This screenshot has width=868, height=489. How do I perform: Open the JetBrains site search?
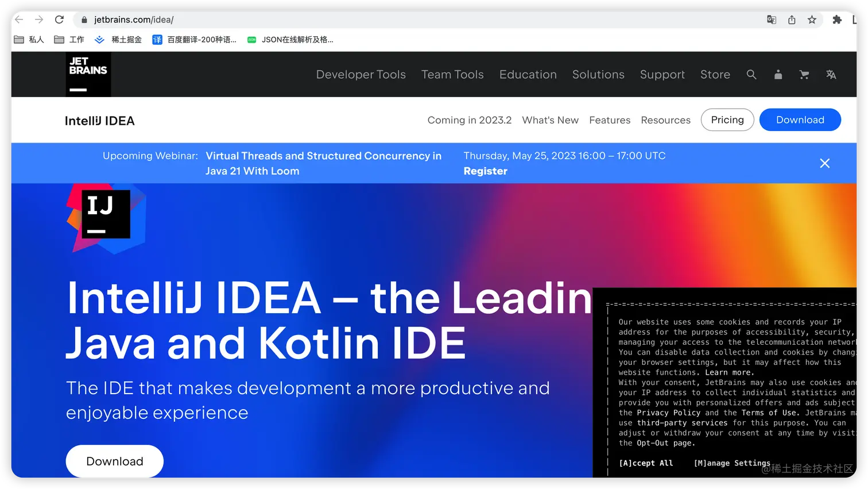tap(751, 75)
